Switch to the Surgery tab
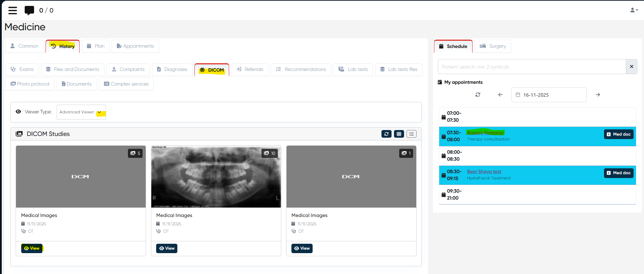Viewport: 644px width, 274px height. 493,46
